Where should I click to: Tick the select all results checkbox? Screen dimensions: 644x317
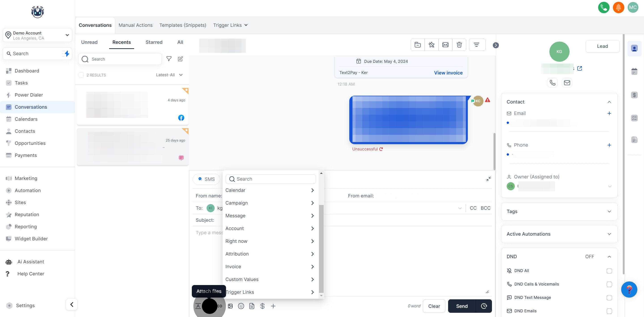point(81,75)
